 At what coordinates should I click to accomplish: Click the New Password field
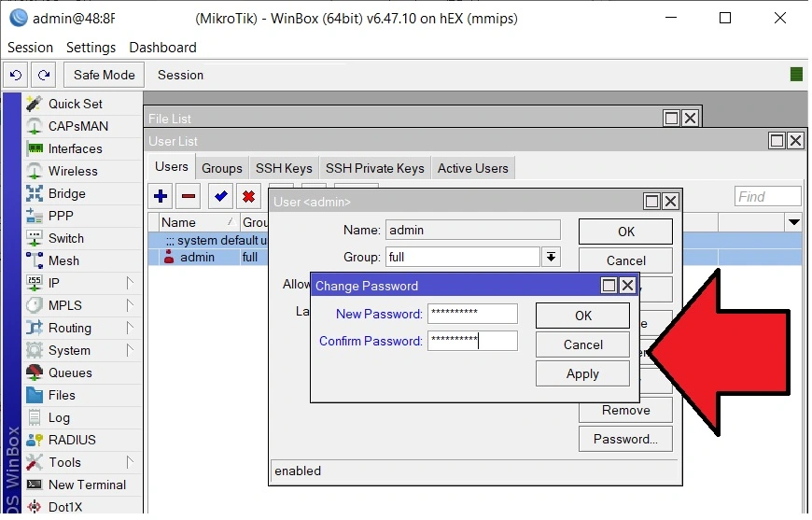(x=472, y=314)
